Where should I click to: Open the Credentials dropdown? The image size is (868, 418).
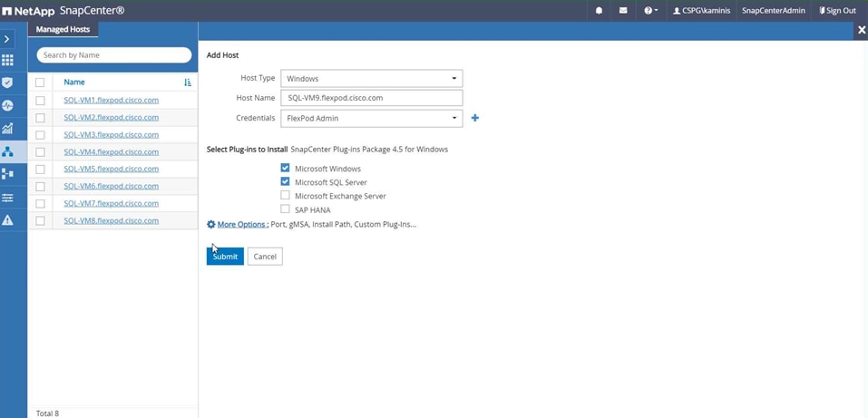click(372, 118)
